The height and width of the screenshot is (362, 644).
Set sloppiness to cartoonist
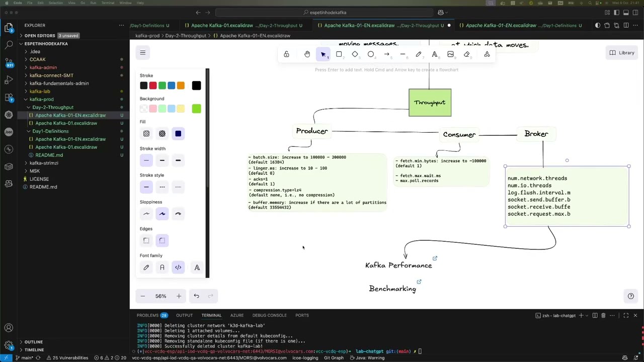(x=178, y=214)
